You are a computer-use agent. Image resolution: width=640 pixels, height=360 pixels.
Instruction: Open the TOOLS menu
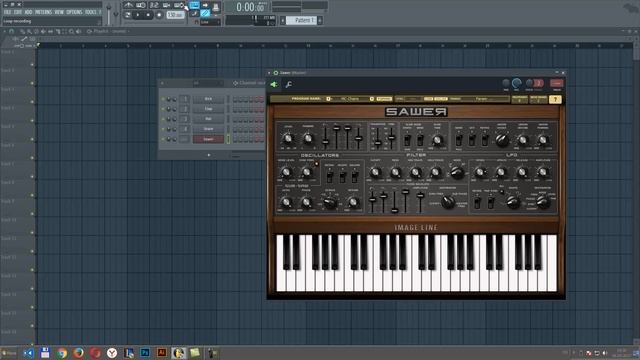tap(91, 12)
